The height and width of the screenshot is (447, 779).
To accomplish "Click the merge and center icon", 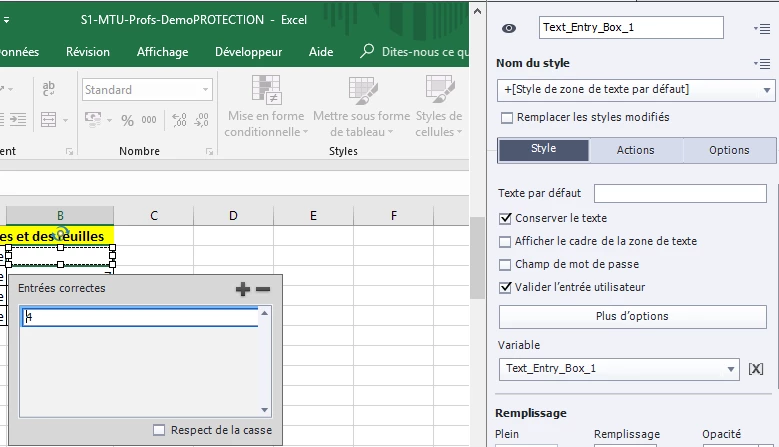I will pyautogui.click(x=49, y=120).
